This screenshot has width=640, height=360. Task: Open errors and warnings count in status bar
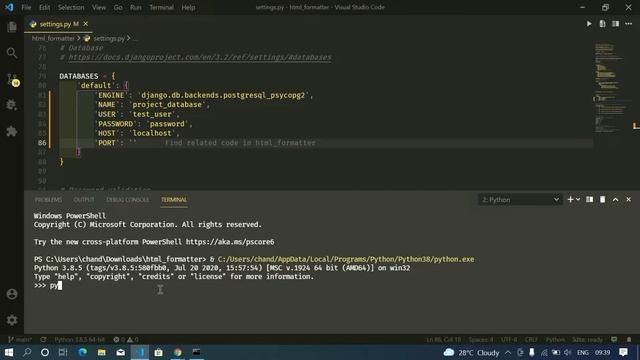coord(126,340)
